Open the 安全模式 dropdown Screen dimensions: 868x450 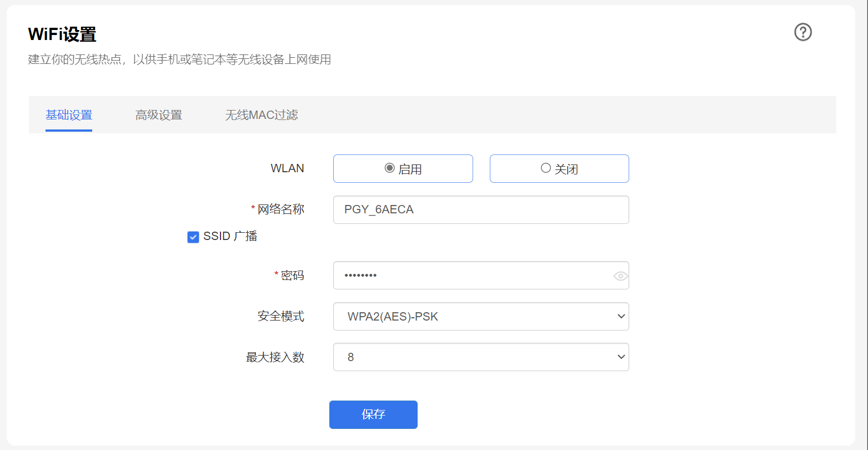(x=481, y=316)
